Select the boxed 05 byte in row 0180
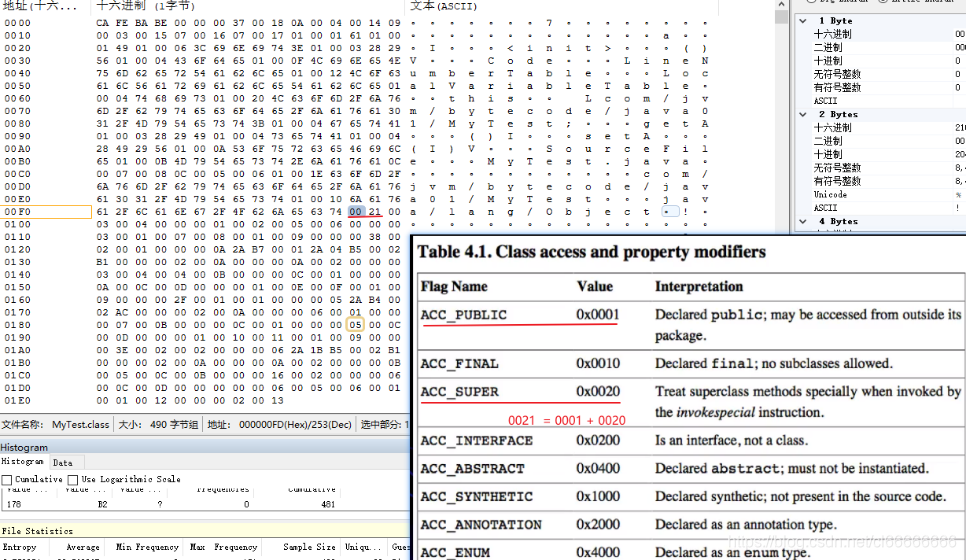The image size is (966, 560). click(x=355, y=325)
